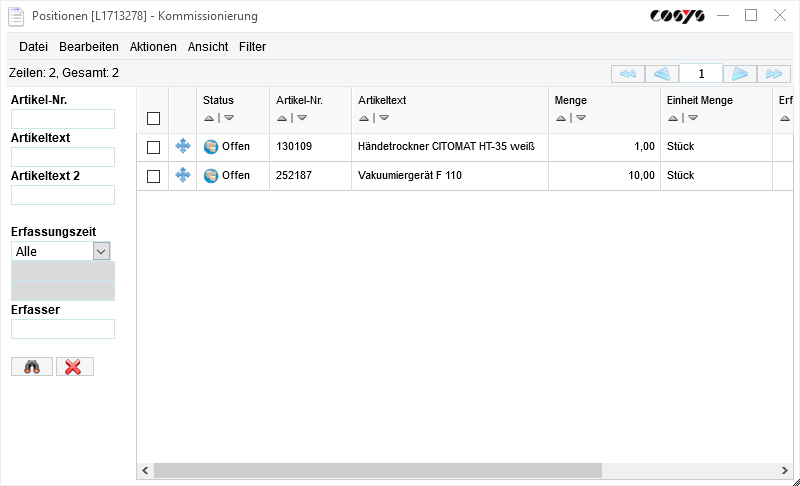Click move icon for article 130109

click(x=183, y=147)
